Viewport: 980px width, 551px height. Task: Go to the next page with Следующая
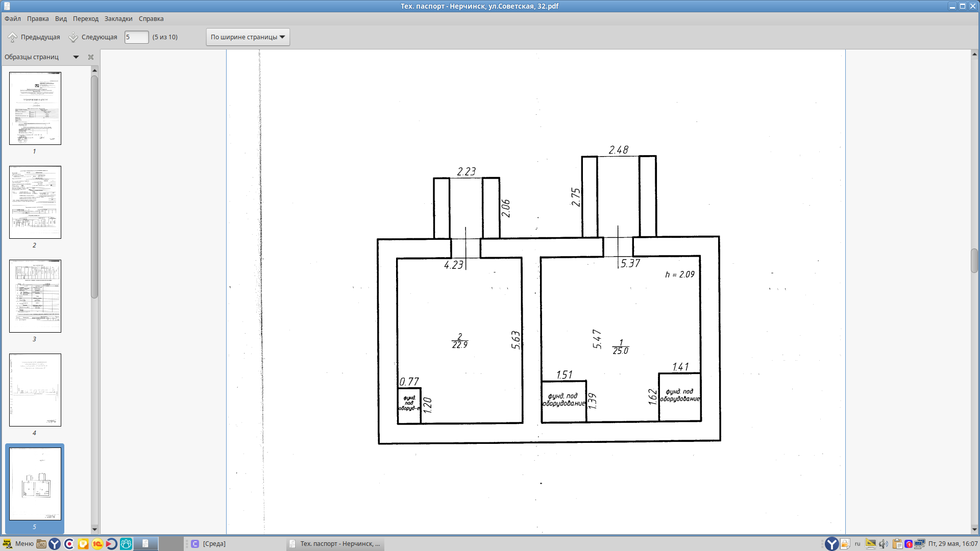[93, 37]
